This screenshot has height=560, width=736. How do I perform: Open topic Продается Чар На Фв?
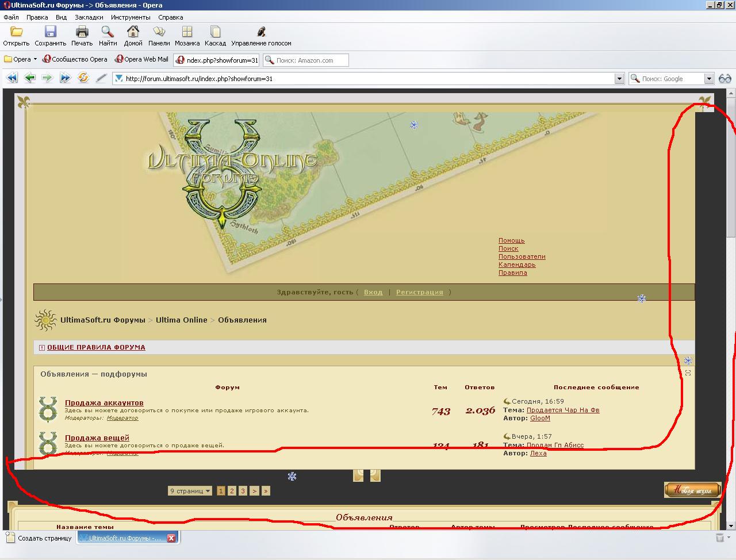point(563,410)
